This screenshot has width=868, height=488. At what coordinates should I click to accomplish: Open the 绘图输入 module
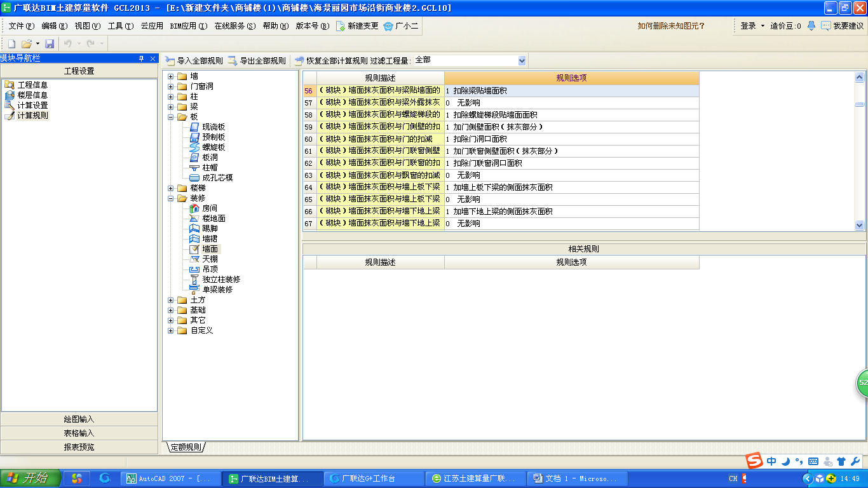tap(79, 419)
